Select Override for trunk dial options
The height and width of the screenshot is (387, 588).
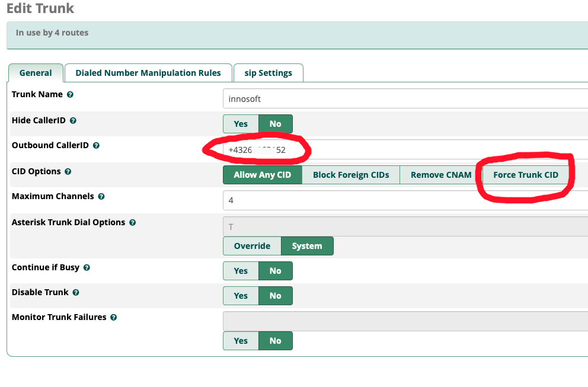(x=252, y=246)
